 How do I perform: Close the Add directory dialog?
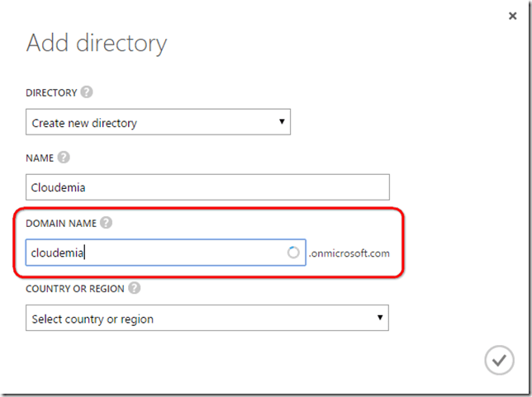(512, 16)
